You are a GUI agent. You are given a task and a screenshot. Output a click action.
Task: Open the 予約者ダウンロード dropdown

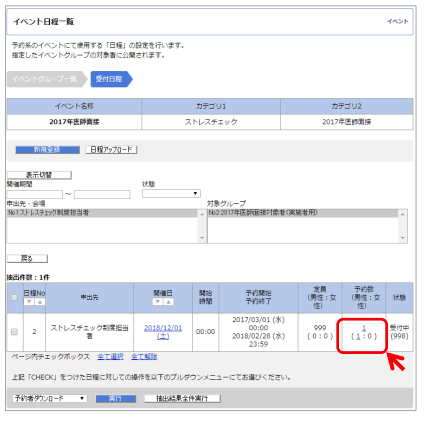[x=50, y=398]
